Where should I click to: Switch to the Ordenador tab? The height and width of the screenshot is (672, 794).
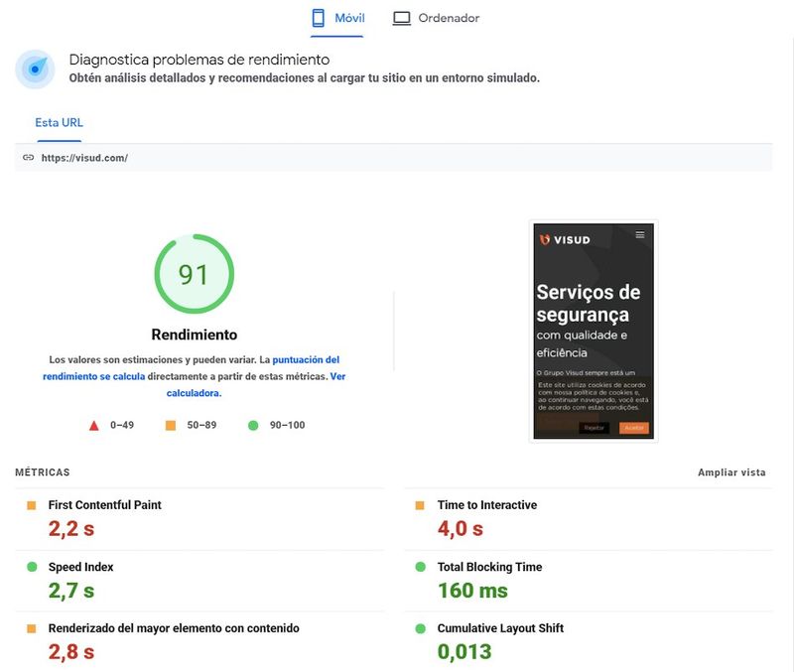436,19
